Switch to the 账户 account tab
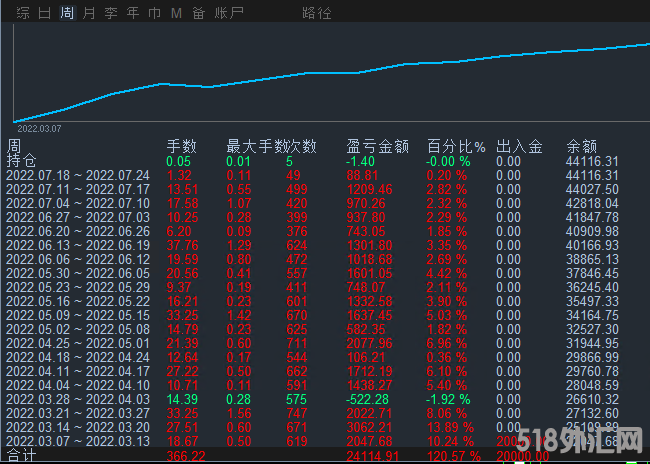Viewport: 650px width, 464px height. [x=229, y=13]
